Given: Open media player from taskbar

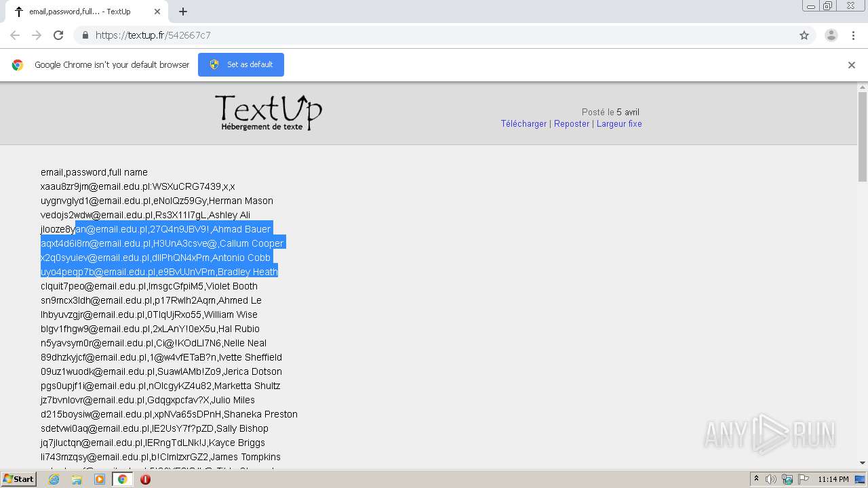Looking at the screenshot, I should 100,479.
